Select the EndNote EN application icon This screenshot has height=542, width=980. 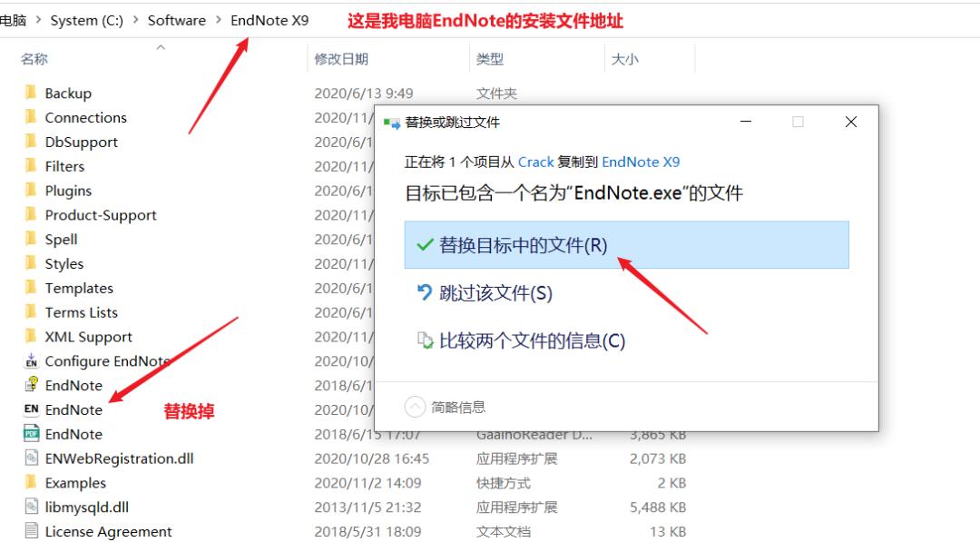(x=31, y=409)
